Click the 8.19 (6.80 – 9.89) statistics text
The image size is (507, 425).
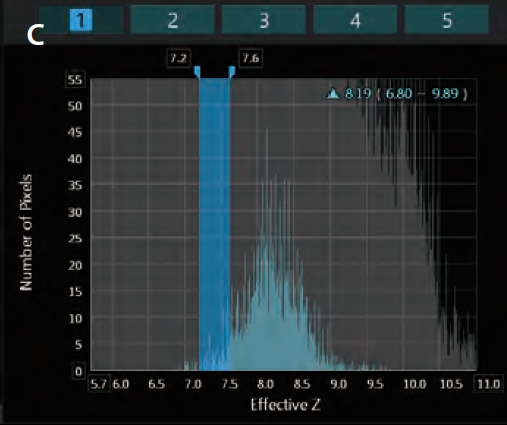(x=406, y=93)
